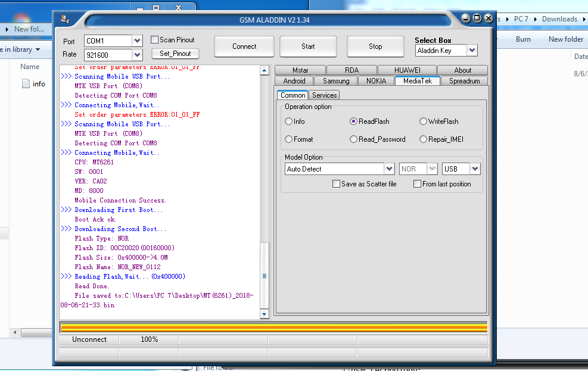
Task: Open the NOKIA tab
Action: click(376, 81)
